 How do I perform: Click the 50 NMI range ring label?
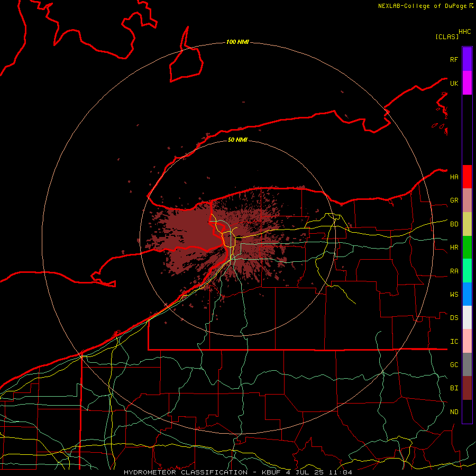237,140
